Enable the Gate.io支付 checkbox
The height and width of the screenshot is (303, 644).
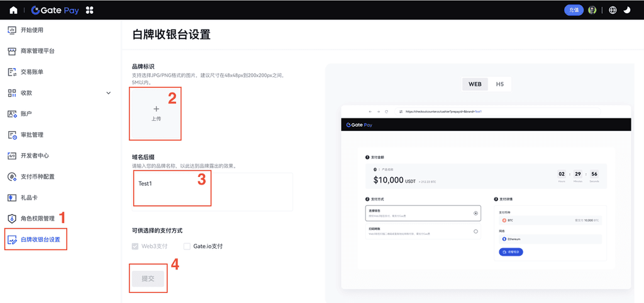[x=187, y=246]
